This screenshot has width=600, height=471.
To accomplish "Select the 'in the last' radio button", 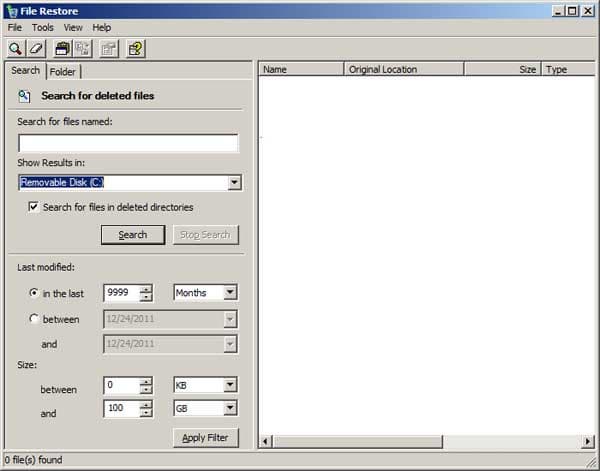I will (x=34, y=293).
